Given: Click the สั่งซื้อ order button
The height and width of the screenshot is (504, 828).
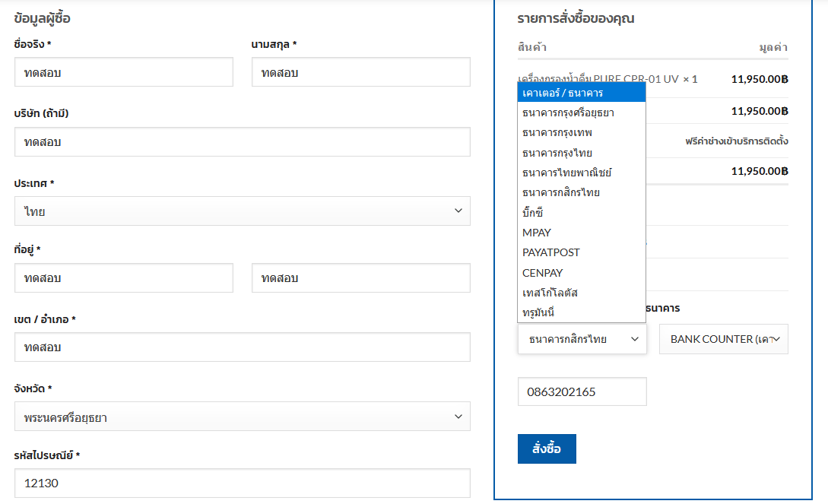Looking at the screenshot, I should pos(547,449).
